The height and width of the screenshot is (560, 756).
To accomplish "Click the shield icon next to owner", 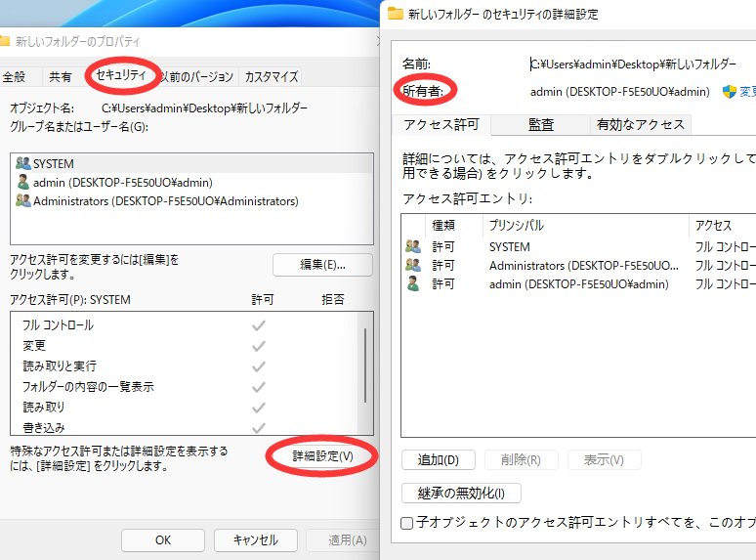I will click(x=729, y=92).
